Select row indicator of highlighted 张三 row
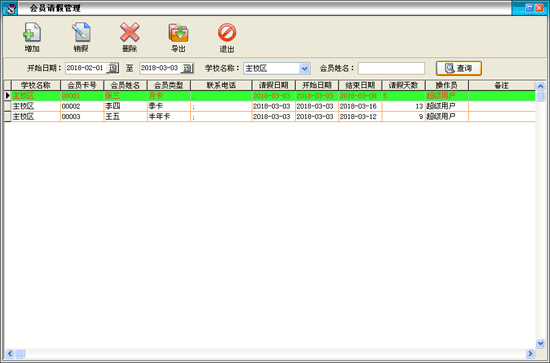Screen dimensions: 550x363 [x=7, y=95]
